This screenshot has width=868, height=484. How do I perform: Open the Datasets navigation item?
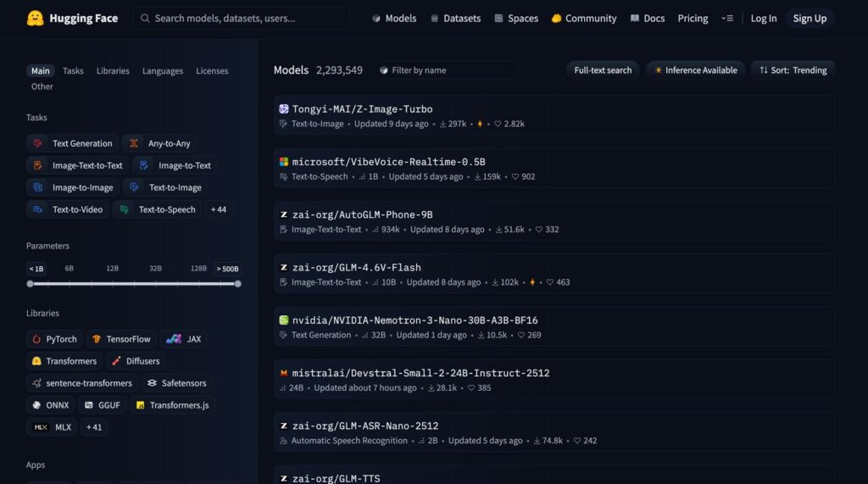[x=455, y=19]
